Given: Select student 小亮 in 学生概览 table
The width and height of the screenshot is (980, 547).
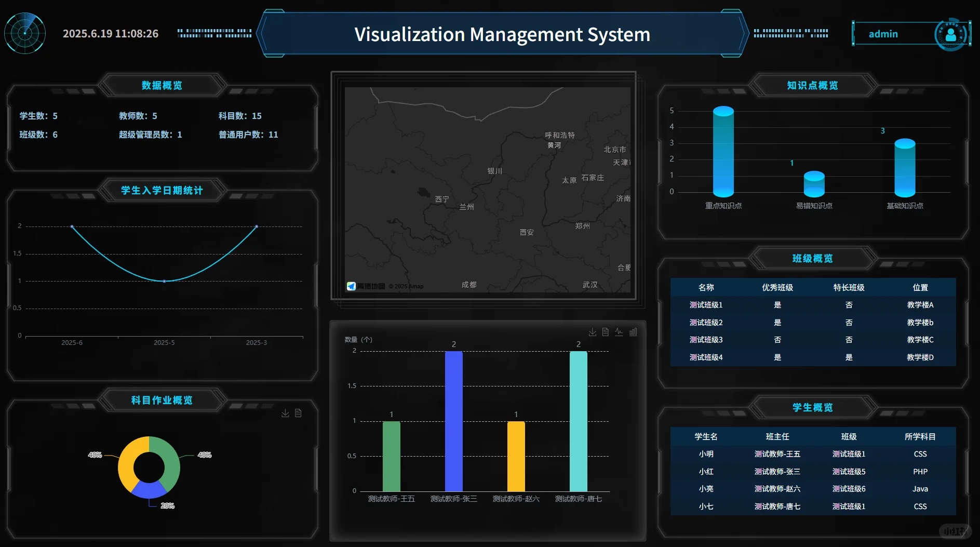Looking at the screenshot, I should (706, 489).
